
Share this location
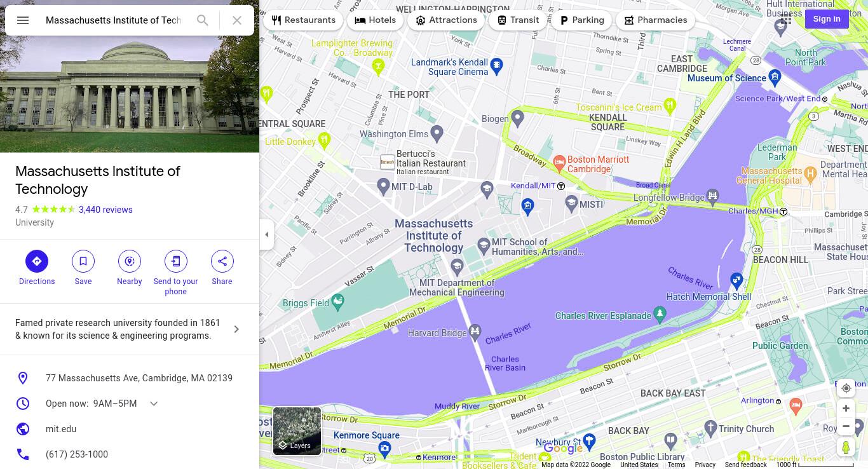pyautogui.click(x=222, y=261)
